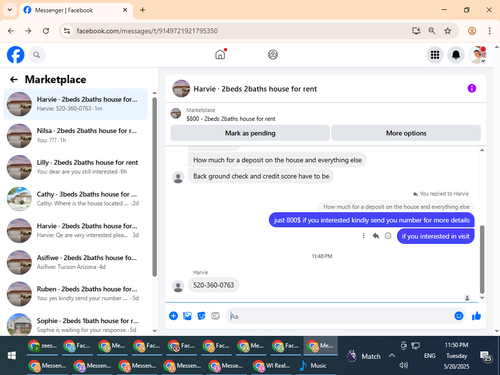The width and height of the screenshot is (500, 375).
Task: Open the profile/groups circle icon
Action: pyautogui.click(x=273, y=54)
